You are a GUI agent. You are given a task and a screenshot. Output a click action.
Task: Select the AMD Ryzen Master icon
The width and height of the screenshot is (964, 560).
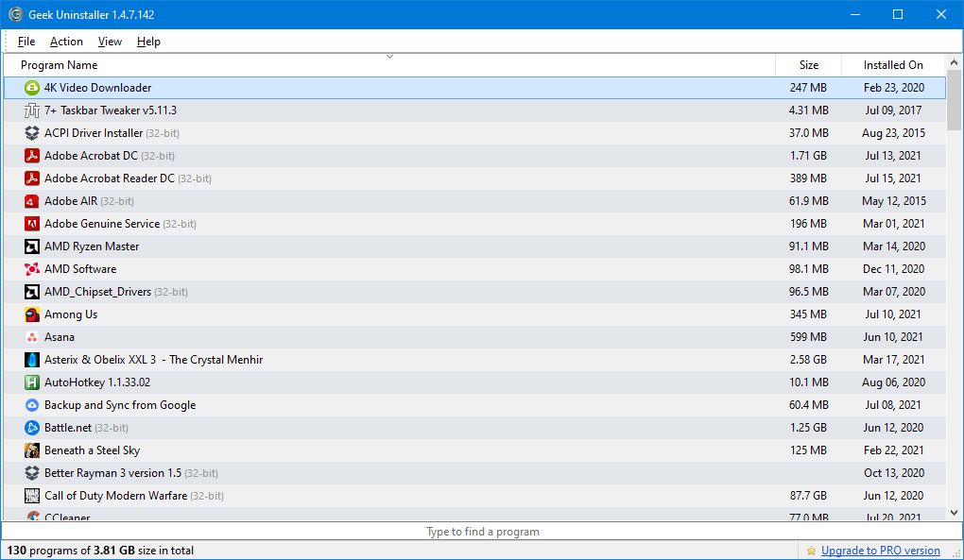32,246
